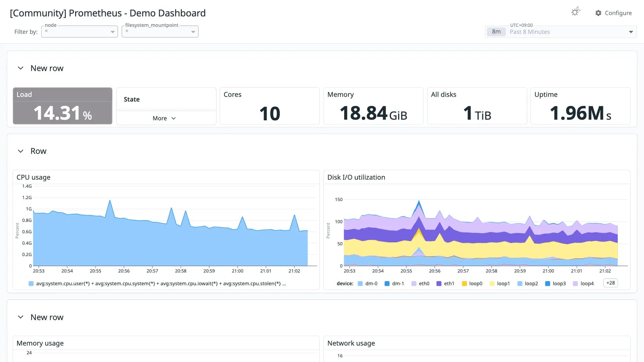Select the Load 14.31% widget
644x362 pixels.
point(62,106)
